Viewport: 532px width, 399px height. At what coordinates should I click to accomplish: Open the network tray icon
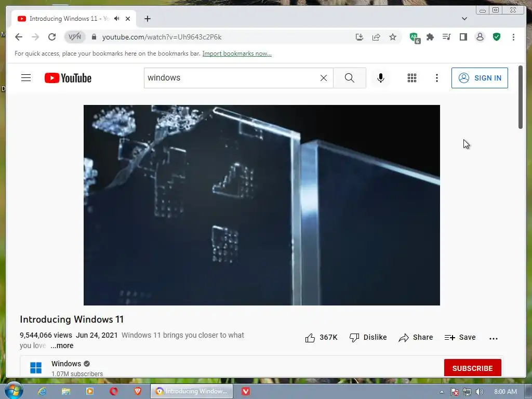(x=467, y=392)
